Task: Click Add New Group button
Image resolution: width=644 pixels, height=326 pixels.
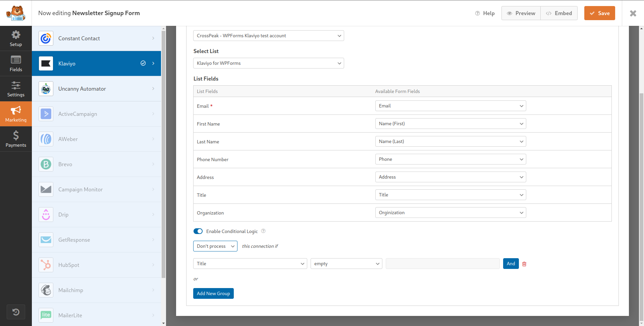Action: pyautogui.click(x=213, y=293)
